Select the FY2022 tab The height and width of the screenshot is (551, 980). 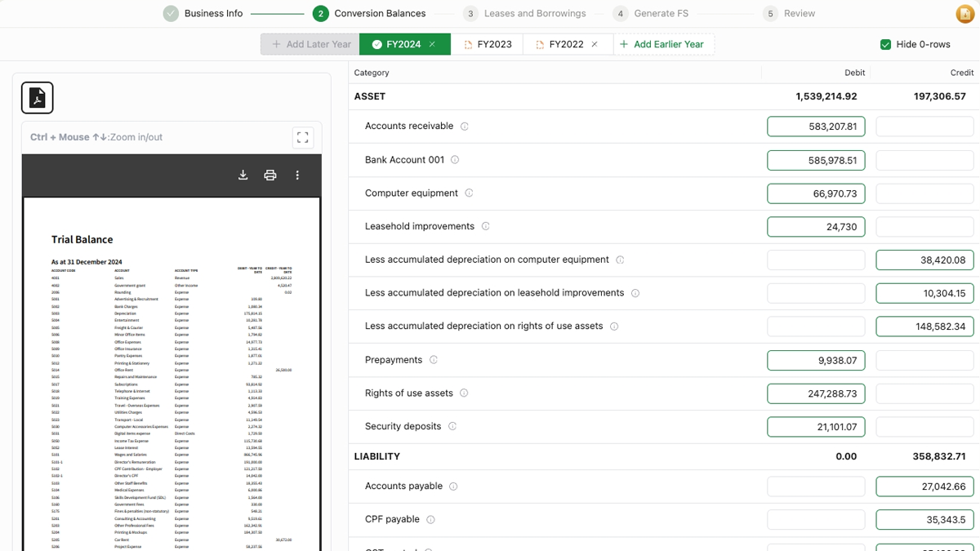[559, 44]
